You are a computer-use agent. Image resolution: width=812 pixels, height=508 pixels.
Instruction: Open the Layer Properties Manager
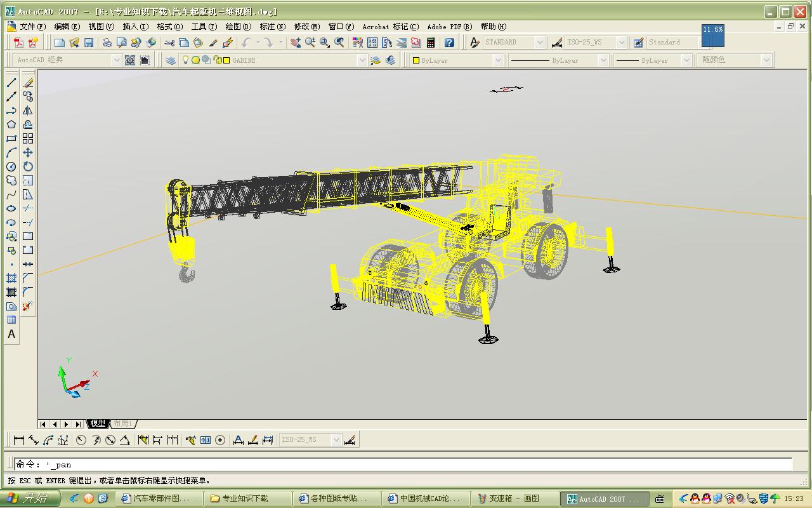click(171, 60)
